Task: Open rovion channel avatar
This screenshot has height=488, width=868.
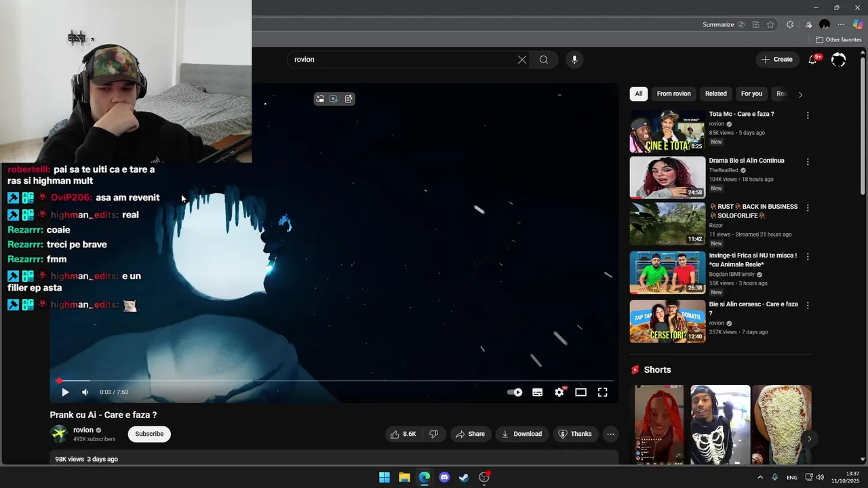Action: coord(59,434)
